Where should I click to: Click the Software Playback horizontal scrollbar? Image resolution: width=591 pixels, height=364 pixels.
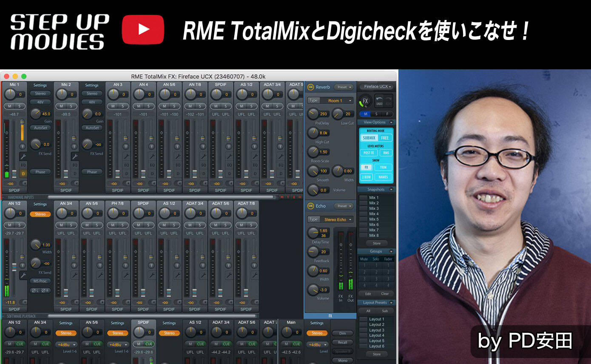tap(152, 316)
